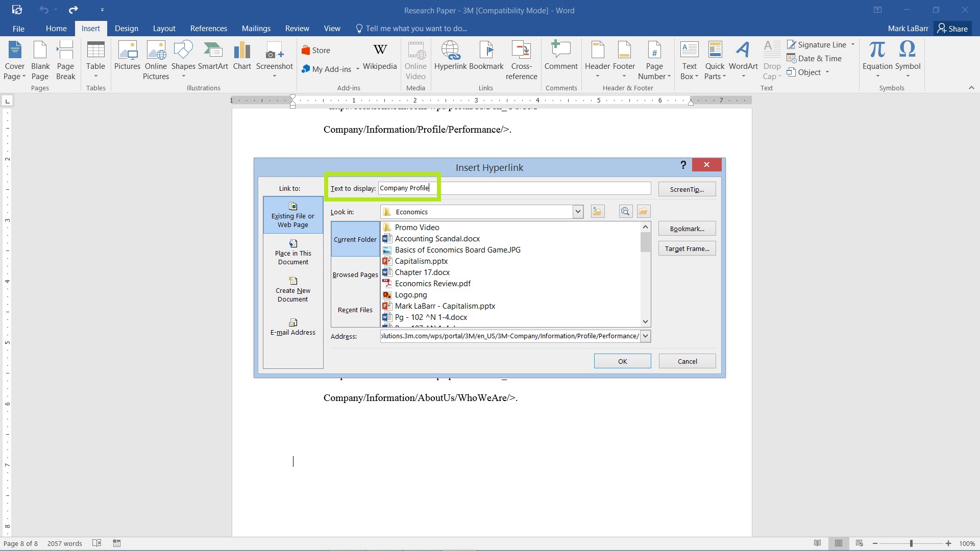
Task: Click the Text to display input field
Action: 514,188
